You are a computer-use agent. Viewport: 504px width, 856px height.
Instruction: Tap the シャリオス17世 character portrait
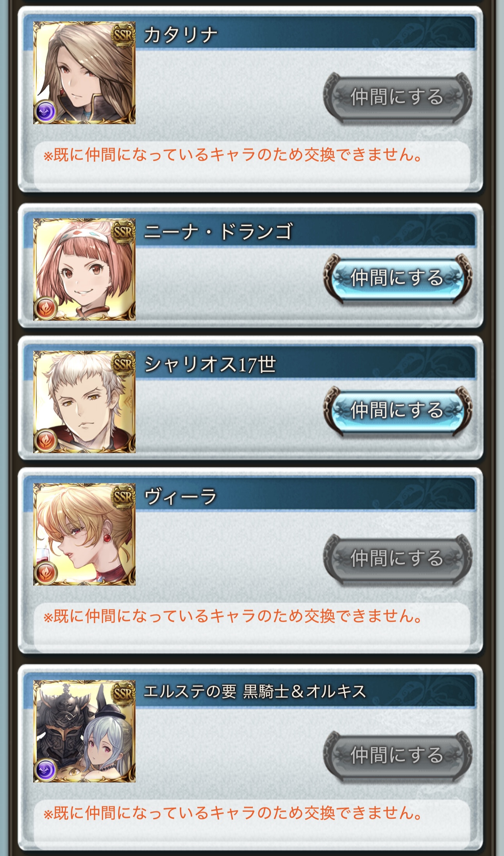[x=84, y=402]
